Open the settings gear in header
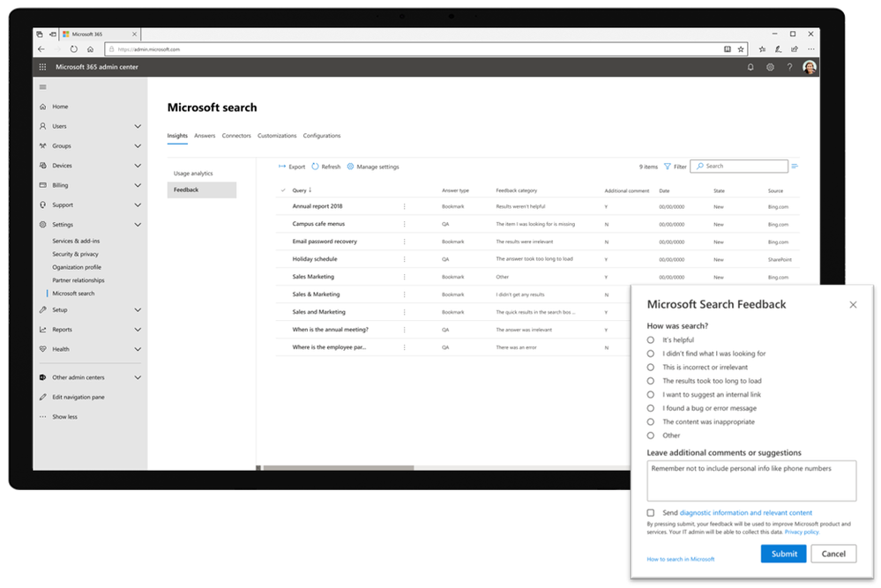The image size is (881, 588). [x=770, y=67]
